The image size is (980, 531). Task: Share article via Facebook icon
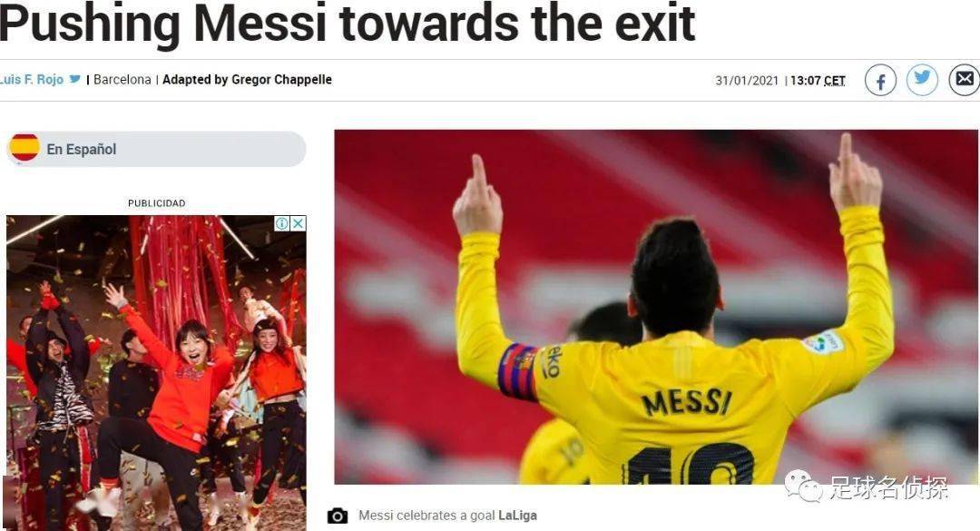(880, 81)
